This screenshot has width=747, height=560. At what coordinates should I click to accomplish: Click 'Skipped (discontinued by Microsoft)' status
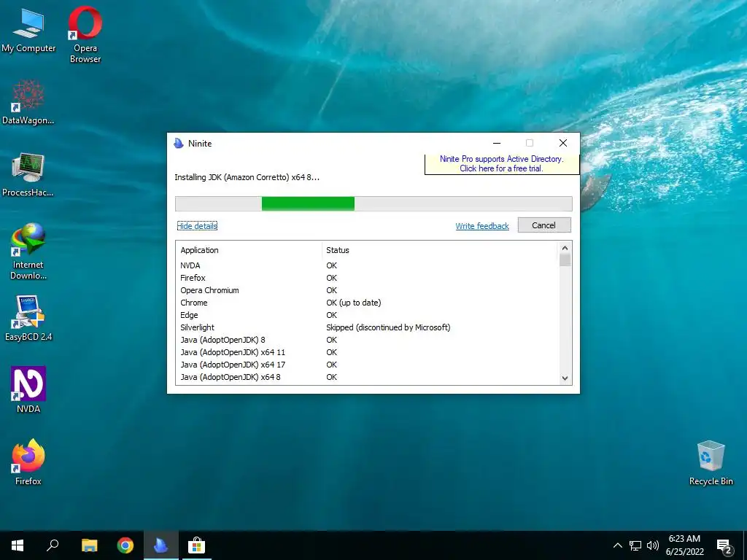pos(388,327)
